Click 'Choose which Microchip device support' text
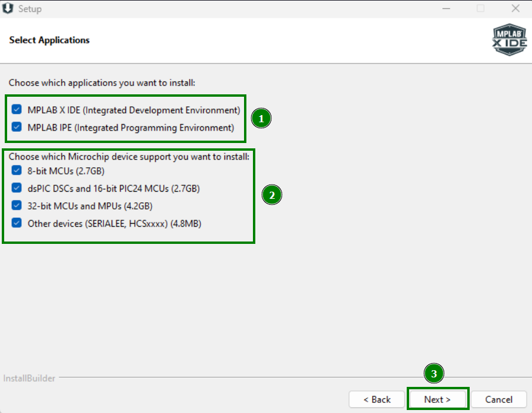Viewport: 532px width, 413px height. pos(129,157)
